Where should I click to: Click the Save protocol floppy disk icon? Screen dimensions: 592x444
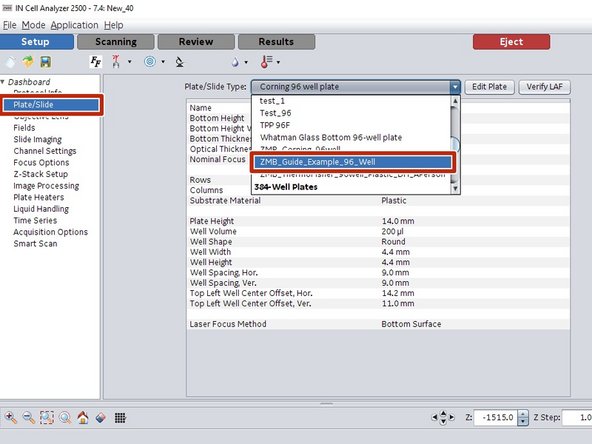click(46, 62)
